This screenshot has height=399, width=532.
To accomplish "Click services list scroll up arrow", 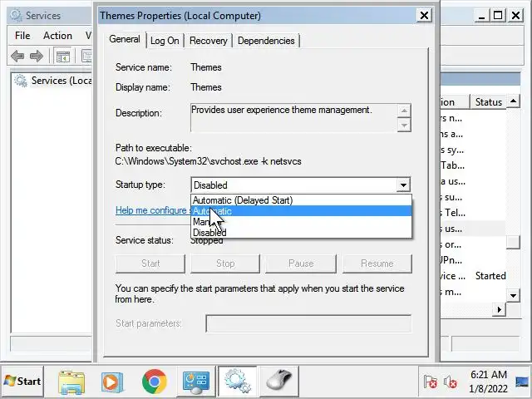I will tap(514, 101).
